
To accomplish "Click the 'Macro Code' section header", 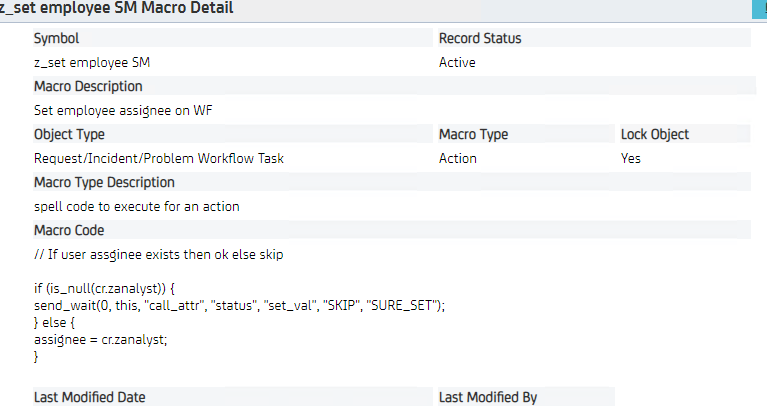I will click(69, 230).
